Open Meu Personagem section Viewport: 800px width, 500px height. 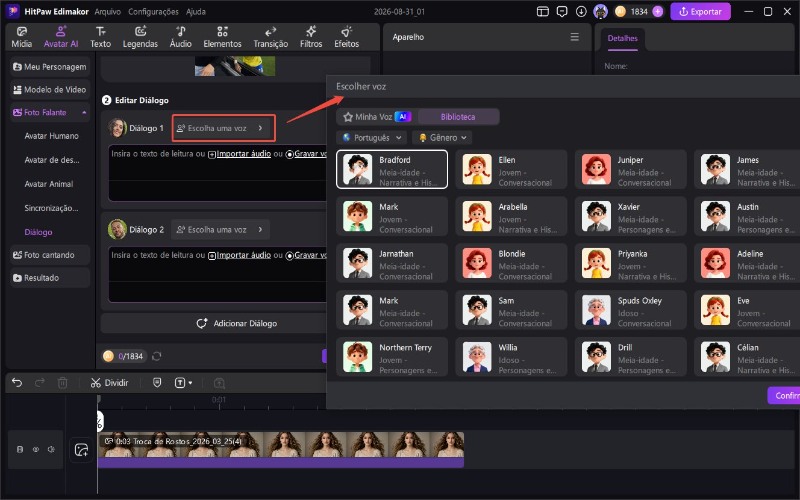click(49, 67)
